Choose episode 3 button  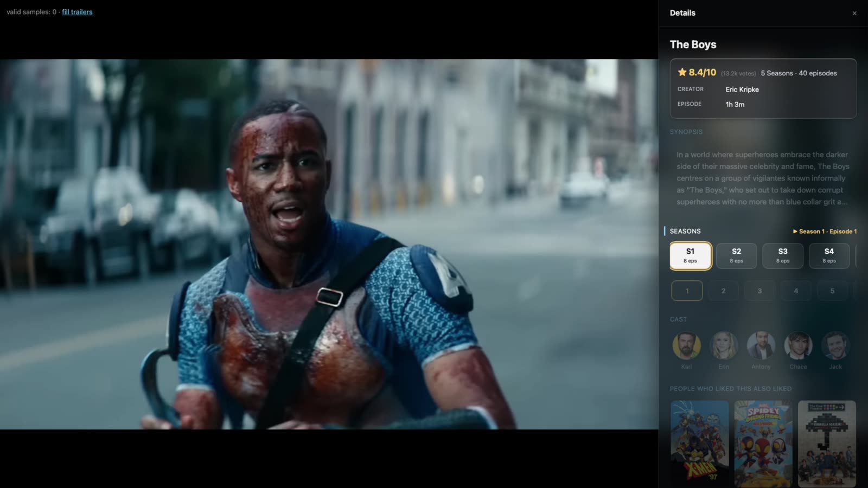[x=759, y=291]
